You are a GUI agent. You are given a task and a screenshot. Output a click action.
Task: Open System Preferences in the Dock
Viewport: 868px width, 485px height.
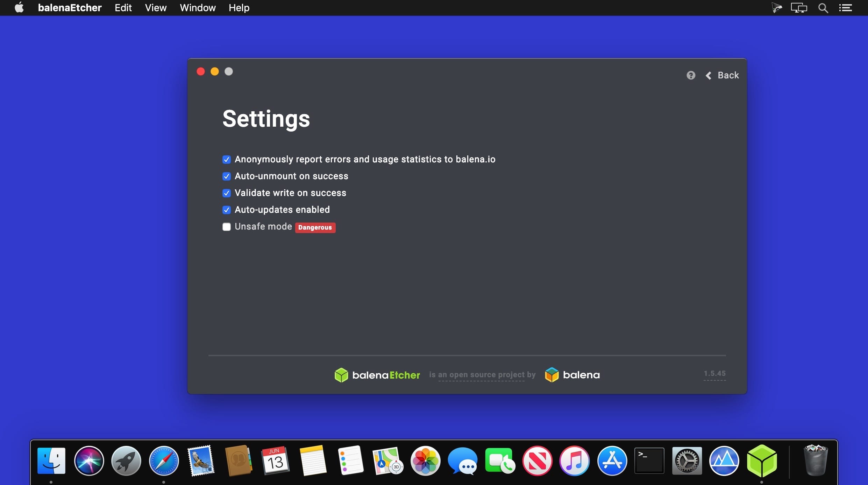point(687,461)
